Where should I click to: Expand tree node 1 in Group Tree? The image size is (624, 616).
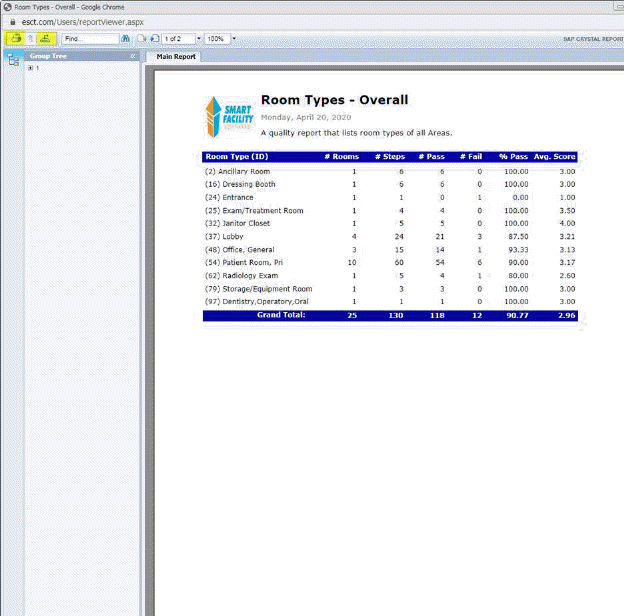31,68
